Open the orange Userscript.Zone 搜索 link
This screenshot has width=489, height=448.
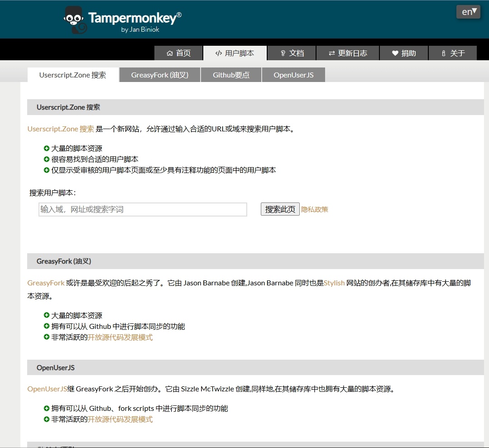click(x=61, y=129)
